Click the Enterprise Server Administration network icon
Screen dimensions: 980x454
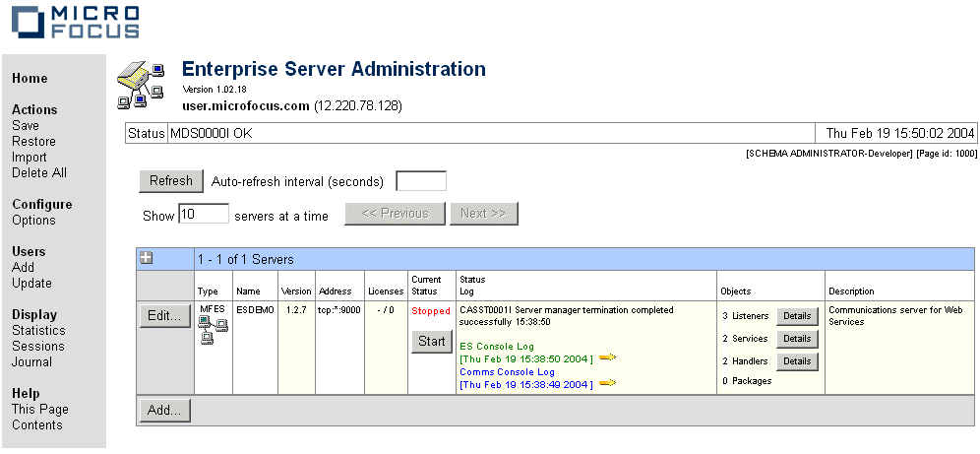point(142,85)
